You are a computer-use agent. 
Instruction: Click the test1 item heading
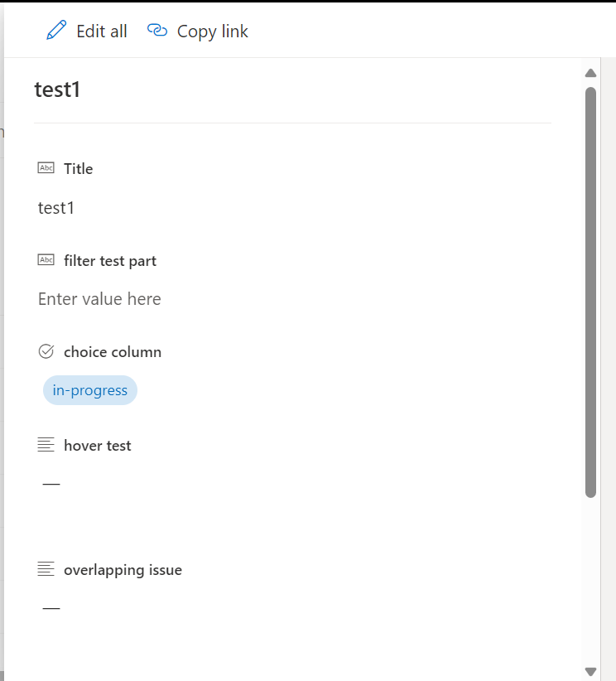click(57, 89)
